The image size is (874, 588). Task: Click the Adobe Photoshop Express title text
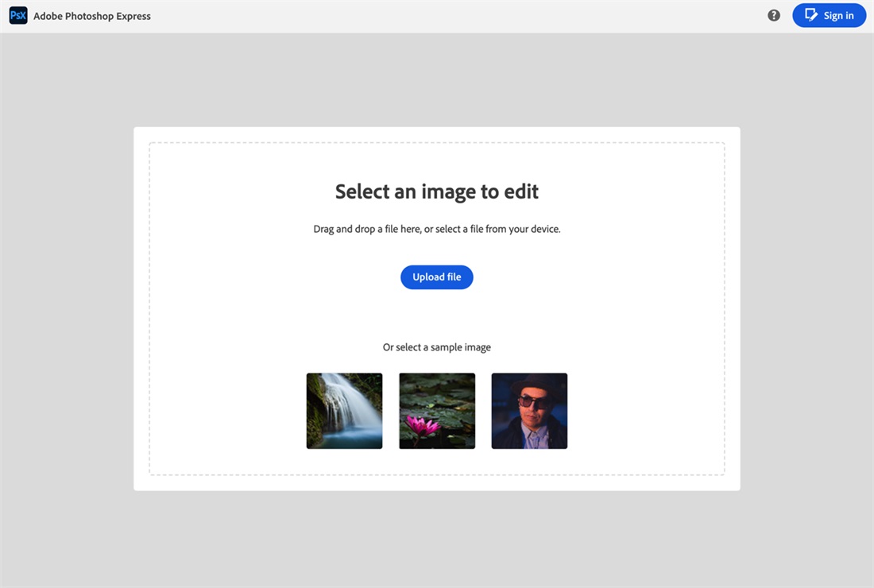[90, 15]
